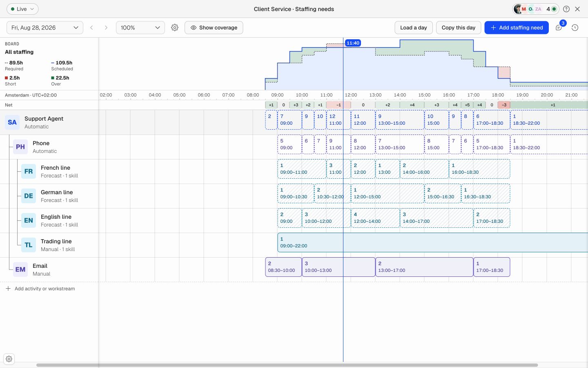Select French line block 09:00–11:00
588x368 pixels.
(x=302, y=169)
